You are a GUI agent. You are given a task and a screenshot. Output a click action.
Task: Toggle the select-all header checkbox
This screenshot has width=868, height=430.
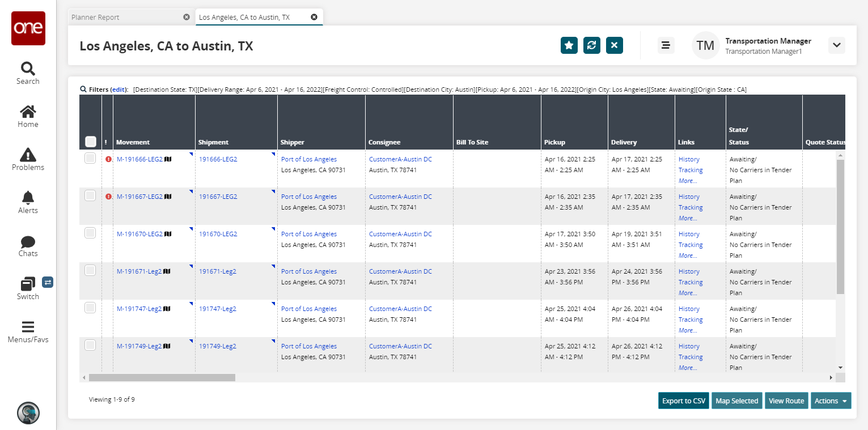[x=90, y=142]
